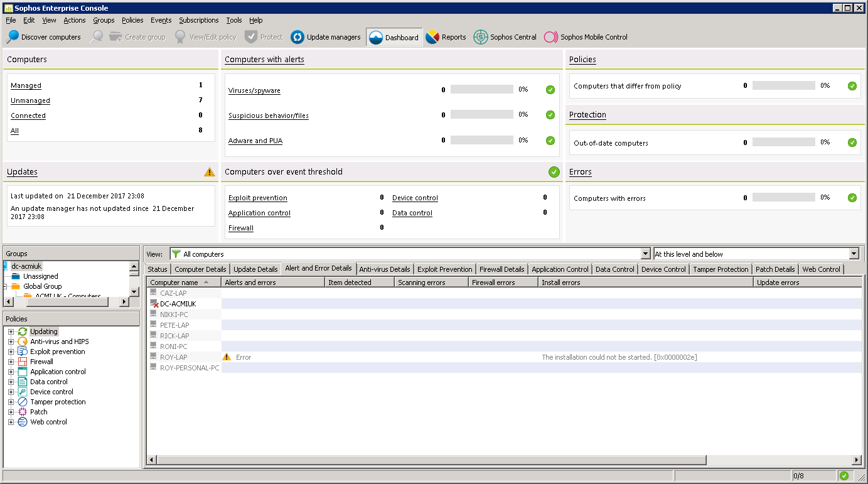Image resolution: width=868 pixels, height=484 pixels.
Task: Click the Firewall policy icon
Action: pos(23,362)
